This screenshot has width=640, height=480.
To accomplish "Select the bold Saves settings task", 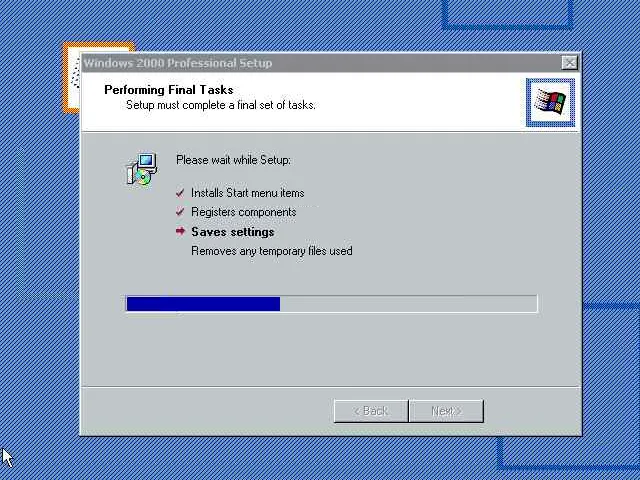I will (233, 232).
